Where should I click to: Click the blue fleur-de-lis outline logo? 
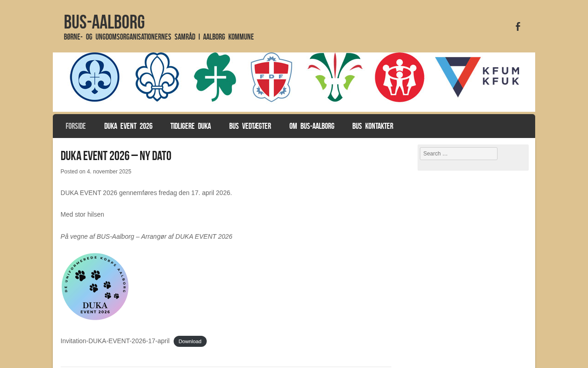coord(157,77)
